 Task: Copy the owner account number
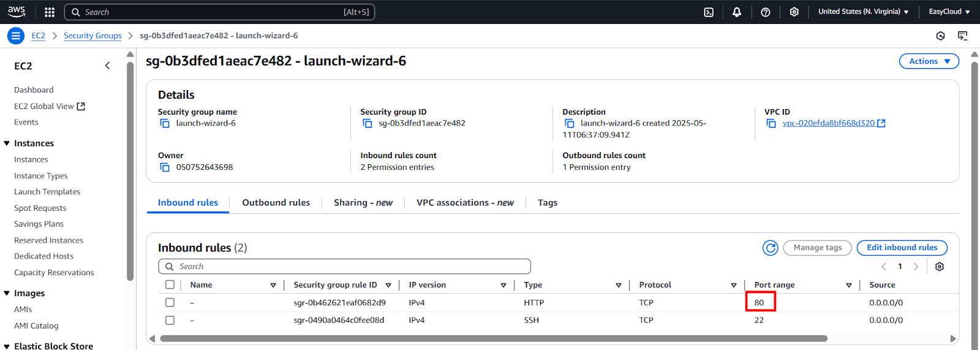point(165,167)
